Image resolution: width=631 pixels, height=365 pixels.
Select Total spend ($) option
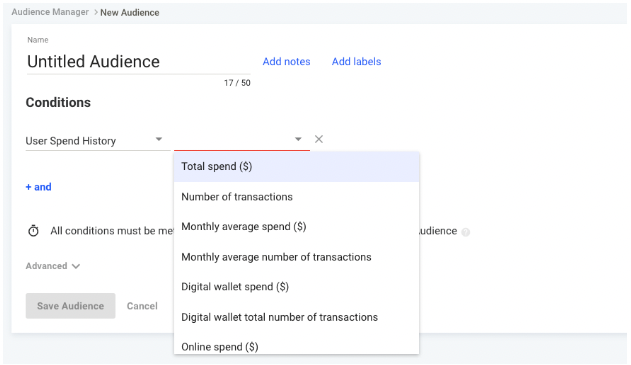point(297,167)
